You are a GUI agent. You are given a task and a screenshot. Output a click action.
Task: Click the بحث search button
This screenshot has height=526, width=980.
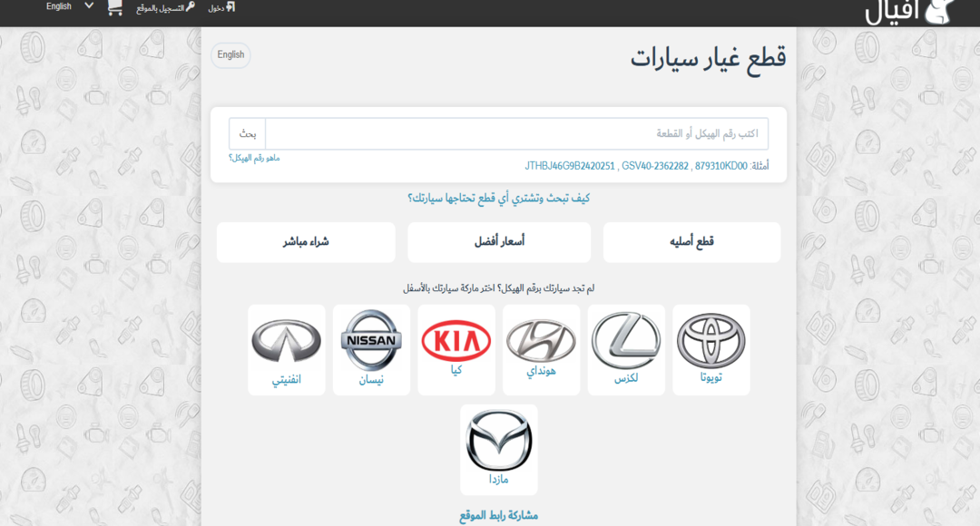coord(248,133)
